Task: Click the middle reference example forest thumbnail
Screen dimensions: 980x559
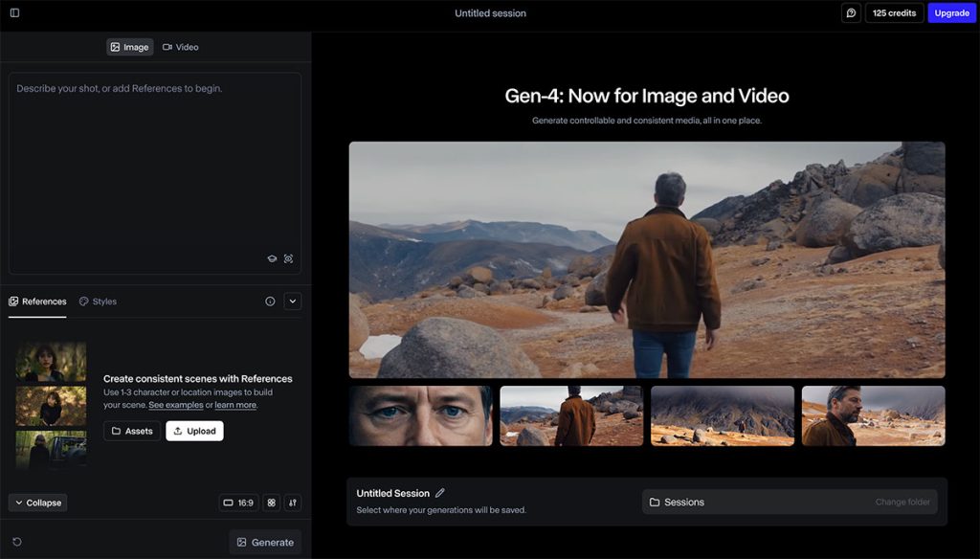Action: coord(52,406)
